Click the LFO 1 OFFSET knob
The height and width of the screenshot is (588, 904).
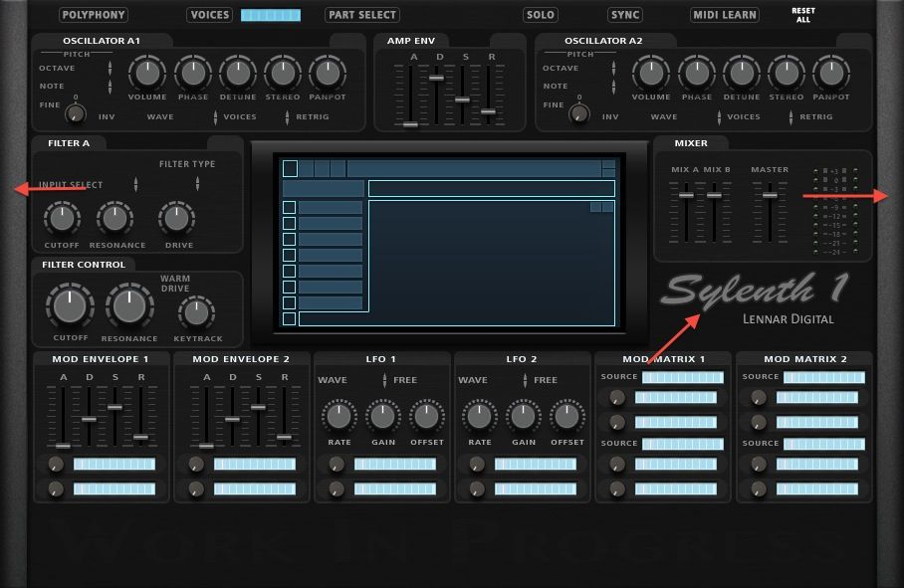[x=427, y=417]
